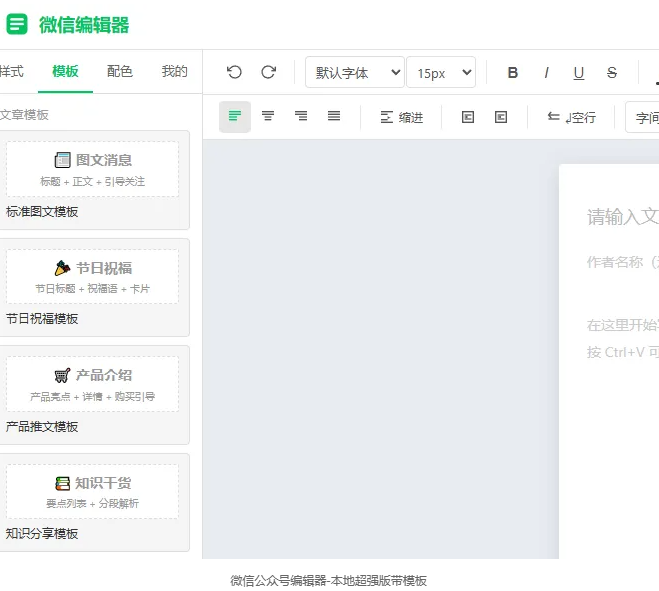Click the 空行 blank line button
Viewport: 659px width, 591px height.
[572, 117]
